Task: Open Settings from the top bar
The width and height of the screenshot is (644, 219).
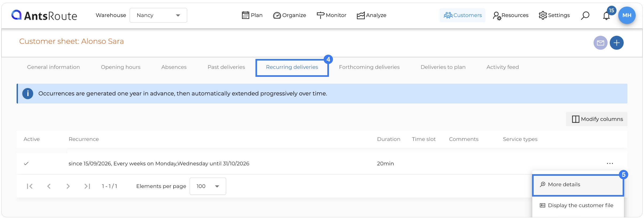Action: coord(554,15)
